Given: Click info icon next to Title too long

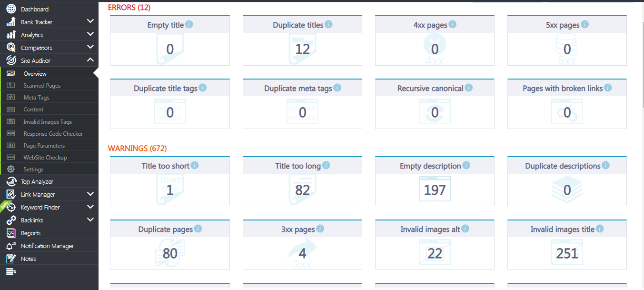Looking at the screenshot, I should coord(326,165).
